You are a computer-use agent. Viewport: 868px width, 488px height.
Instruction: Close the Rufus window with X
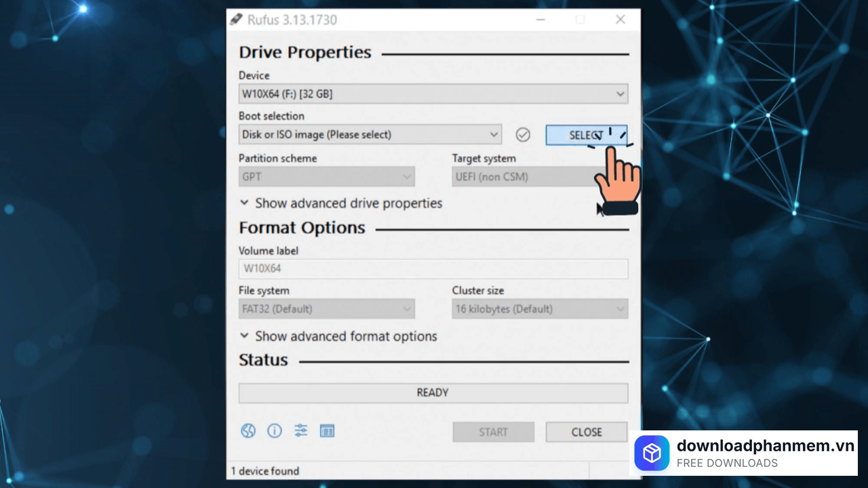[x=620, y=20]
